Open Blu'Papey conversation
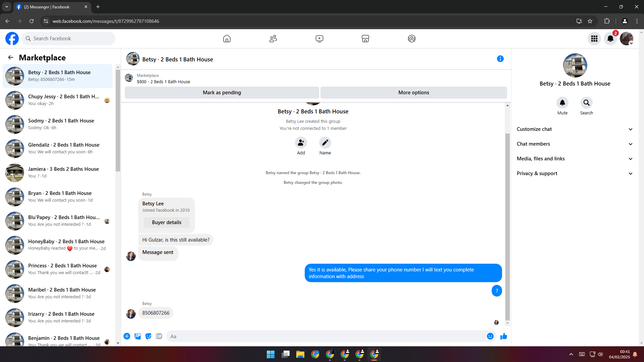 tap(57, 221)
